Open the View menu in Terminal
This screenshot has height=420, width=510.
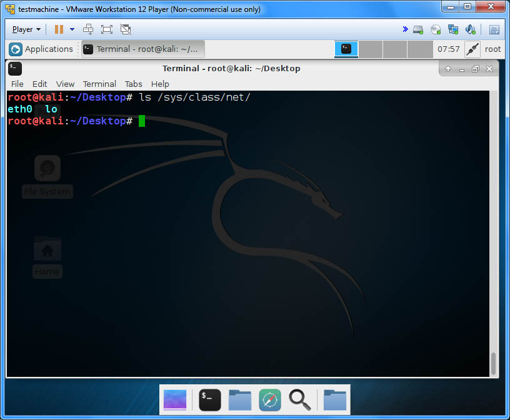[65, 84]
